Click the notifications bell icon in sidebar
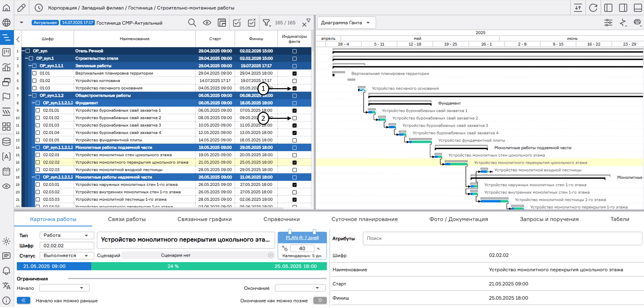Image resolution: width=644 pixels, height=308 pixels. pyautogui.click(x=6, y=271)
